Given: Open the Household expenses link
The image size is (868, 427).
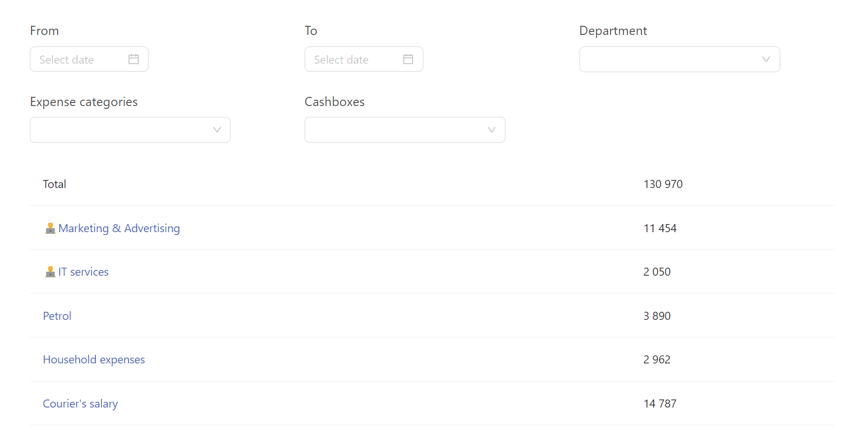Looking at the screenshot, I should (94, 359).
